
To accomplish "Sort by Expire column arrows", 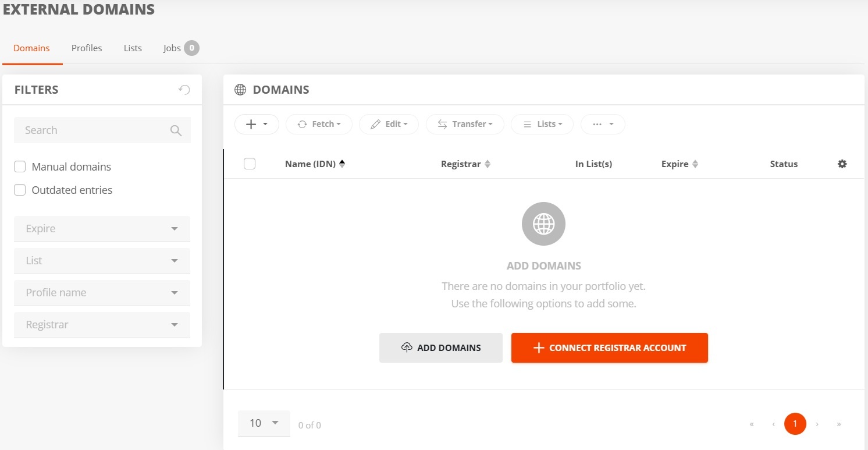I will [x=695, y=164].
